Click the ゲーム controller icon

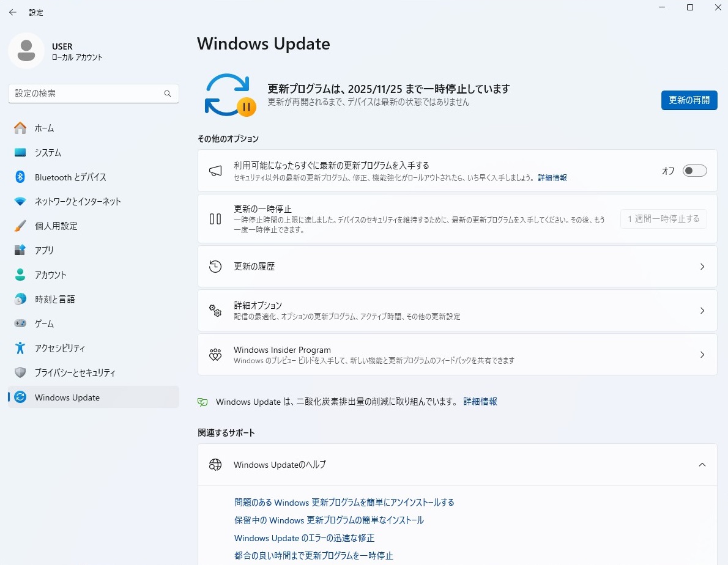pyautogui.click(x=20, y=323)
